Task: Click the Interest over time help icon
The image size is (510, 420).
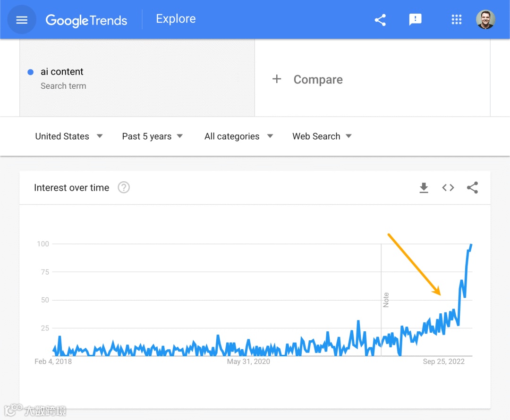Action: click(x=123, y=187)
